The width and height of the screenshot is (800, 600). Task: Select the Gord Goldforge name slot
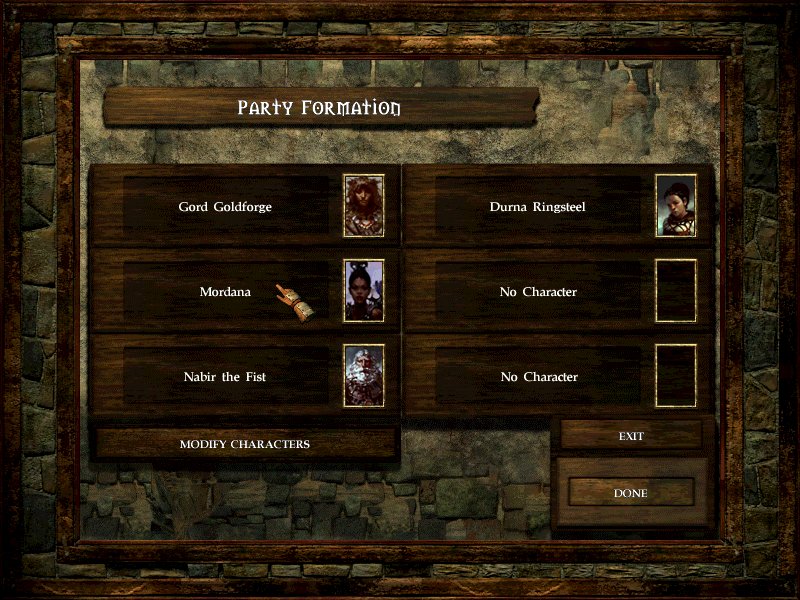click(226, 206)
